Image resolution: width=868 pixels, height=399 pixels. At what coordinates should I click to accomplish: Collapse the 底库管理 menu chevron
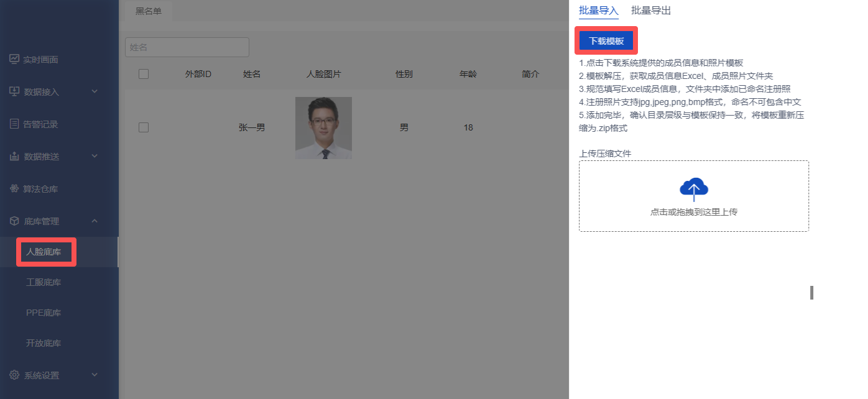95,221
